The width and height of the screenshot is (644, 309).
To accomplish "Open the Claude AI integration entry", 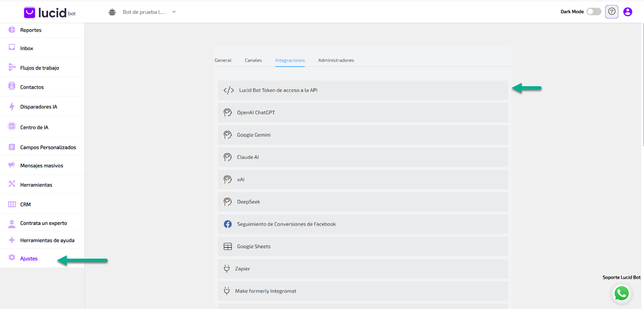I will tap(362, 157).
